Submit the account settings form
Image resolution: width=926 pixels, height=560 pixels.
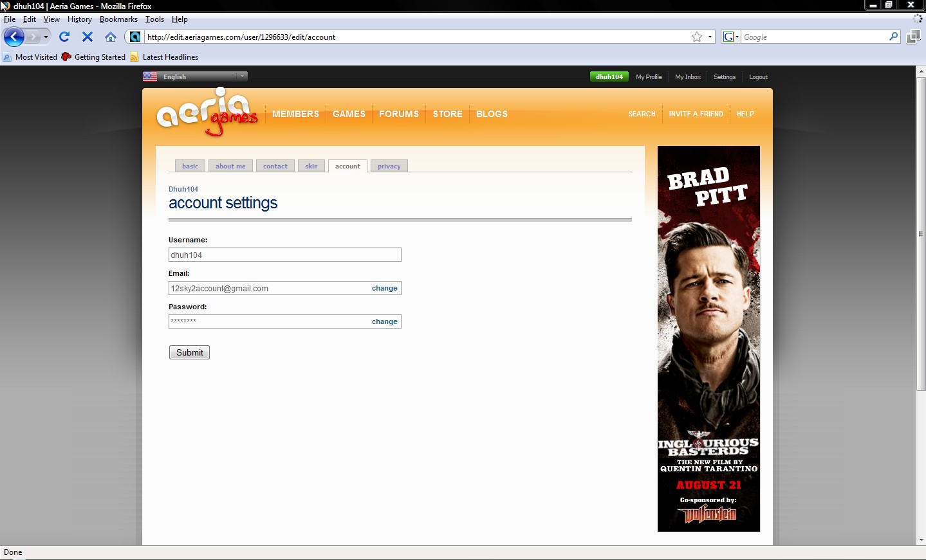tap(189, 352)
